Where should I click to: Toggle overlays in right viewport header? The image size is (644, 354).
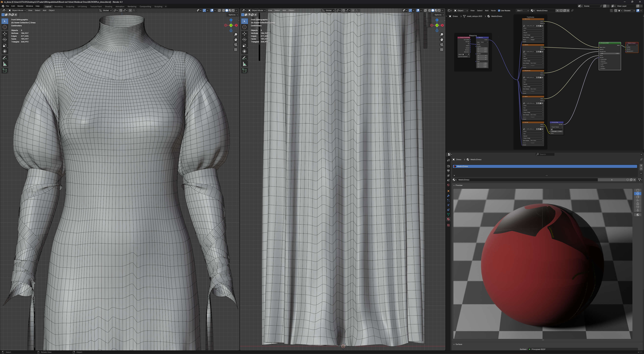coord(418,11)
